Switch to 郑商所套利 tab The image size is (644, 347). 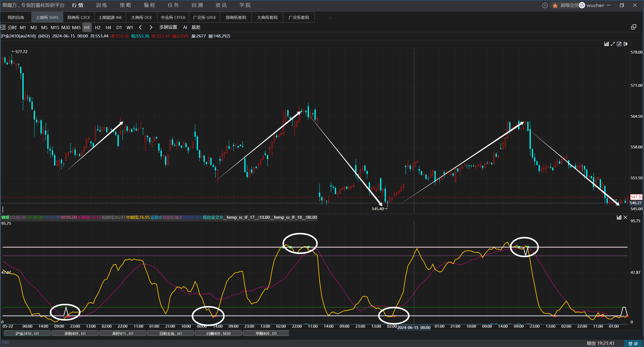(x=236, y=17)
